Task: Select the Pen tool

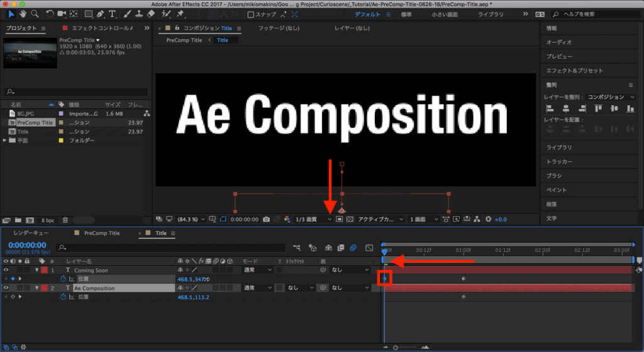Action: click(x=100, y=14)
